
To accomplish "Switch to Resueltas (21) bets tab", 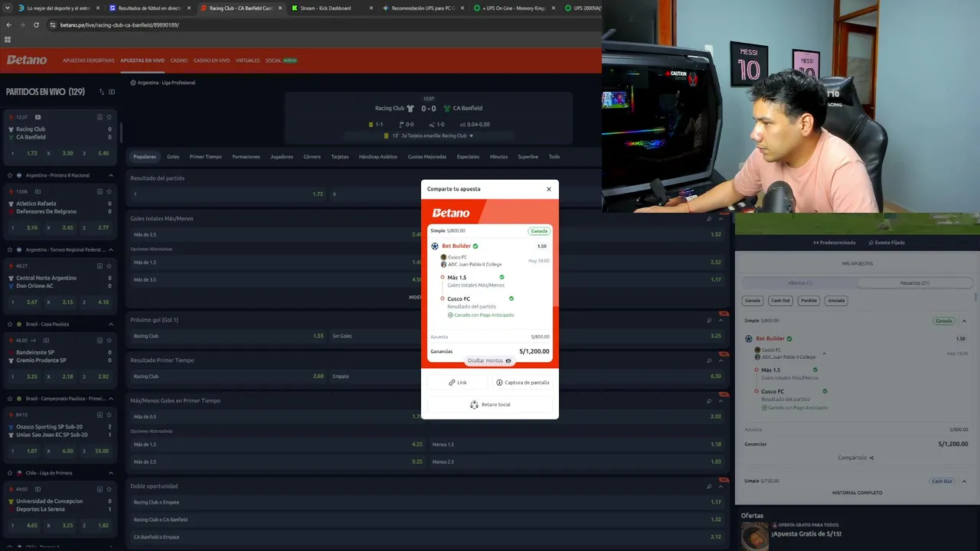I will point(915,283).
